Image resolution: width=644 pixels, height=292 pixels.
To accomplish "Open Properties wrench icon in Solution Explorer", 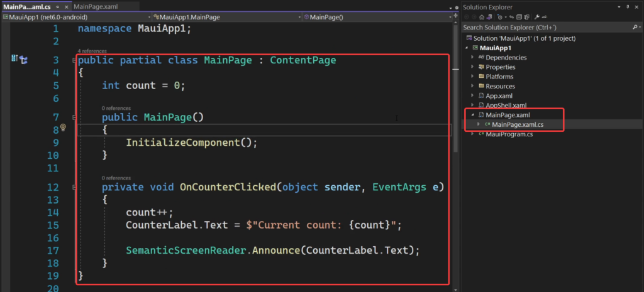I will point(537,17).
